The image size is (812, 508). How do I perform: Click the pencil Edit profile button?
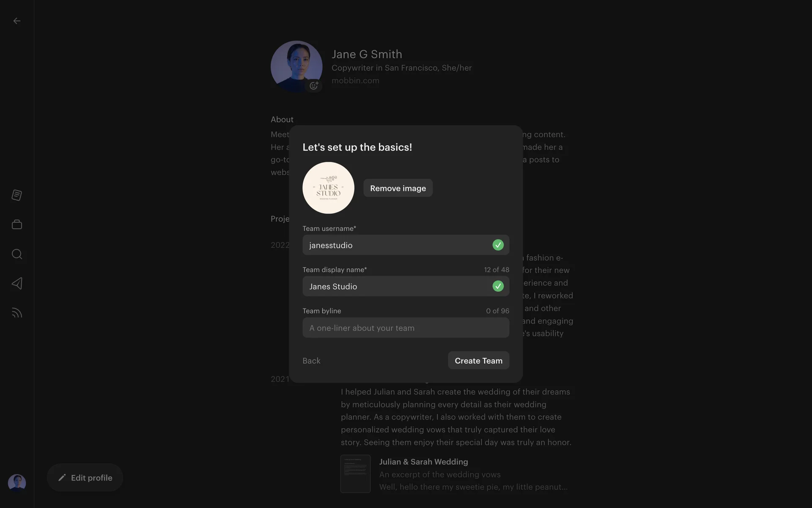(85, 478)
